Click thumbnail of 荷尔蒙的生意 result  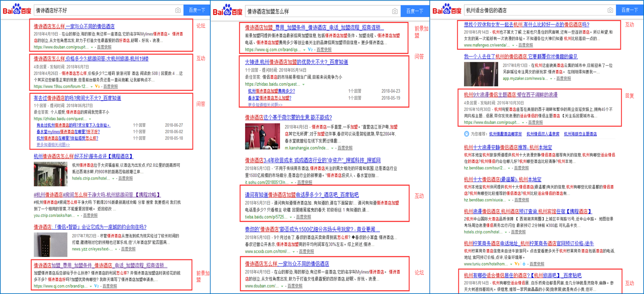click(262, 137)
